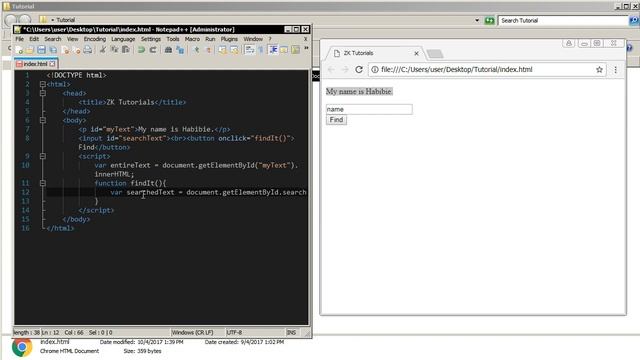This screenshot has height=360, width=640.
Task: Click the Search Tutorial box in Explorer
Action: pos(563,20)
